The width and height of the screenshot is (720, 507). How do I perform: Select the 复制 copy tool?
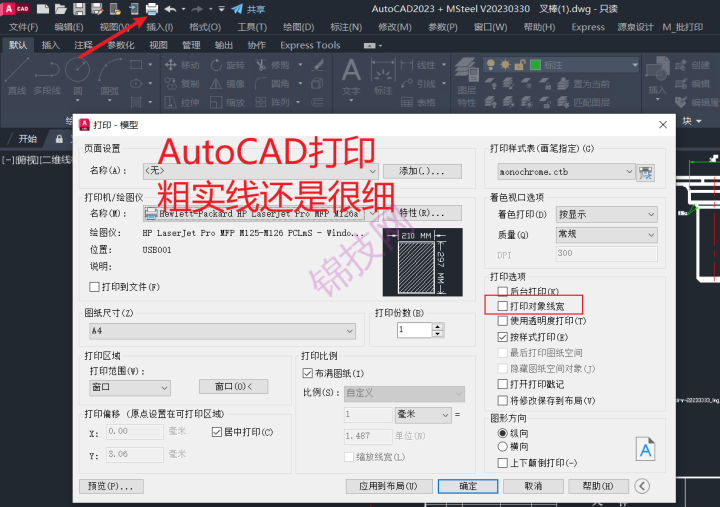(182, 84)
